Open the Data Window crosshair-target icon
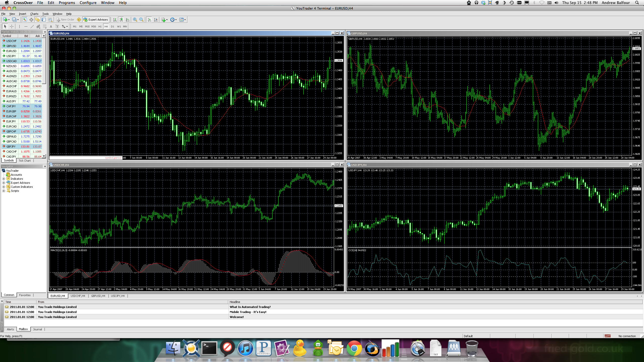The width and height of the screenshot is (644, 362). [31, 20]
